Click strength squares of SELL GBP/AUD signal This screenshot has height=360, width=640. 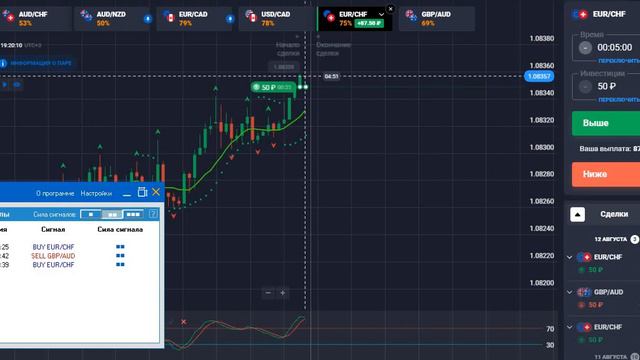[120, 256]
